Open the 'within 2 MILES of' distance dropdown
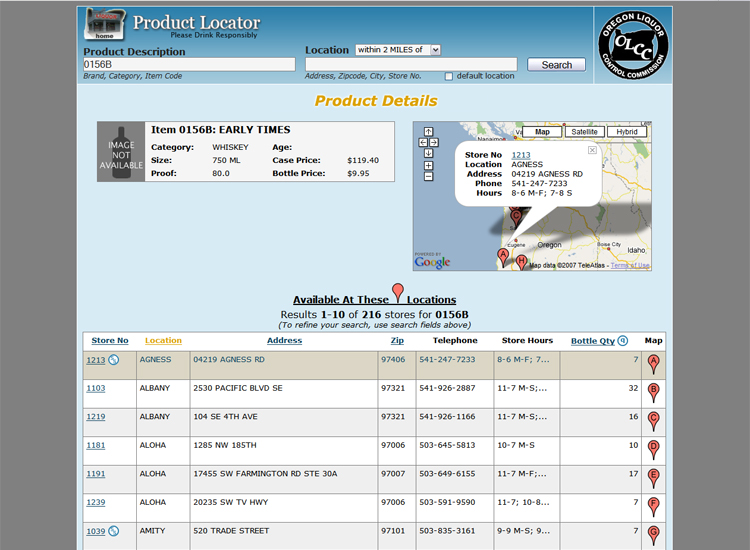Viewport: 750px width, 550px height. 398,50
